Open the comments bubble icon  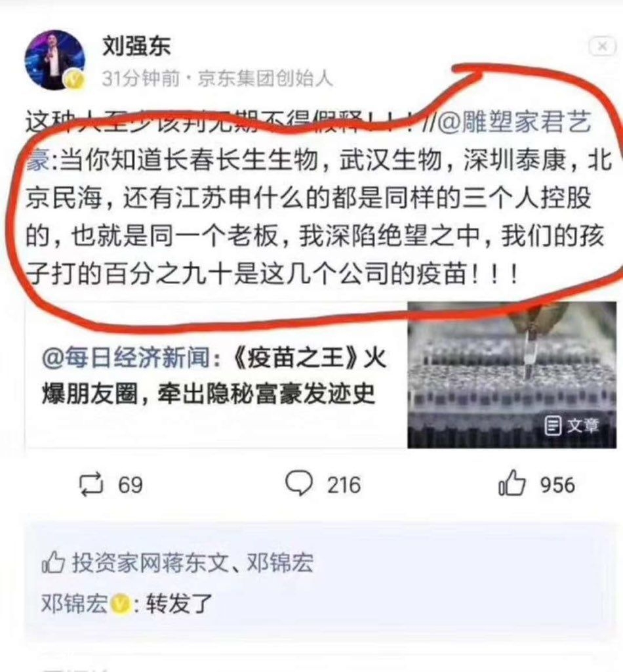(299, 484)
